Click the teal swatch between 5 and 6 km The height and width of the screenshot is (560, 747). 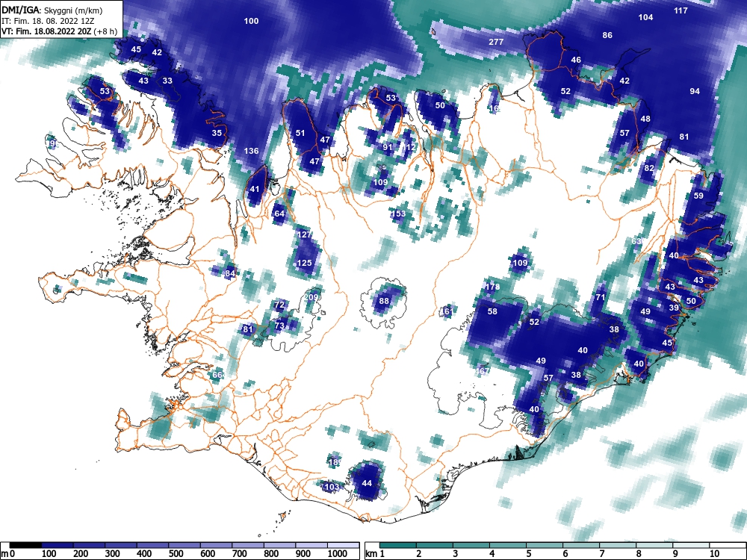coord(545,545)
